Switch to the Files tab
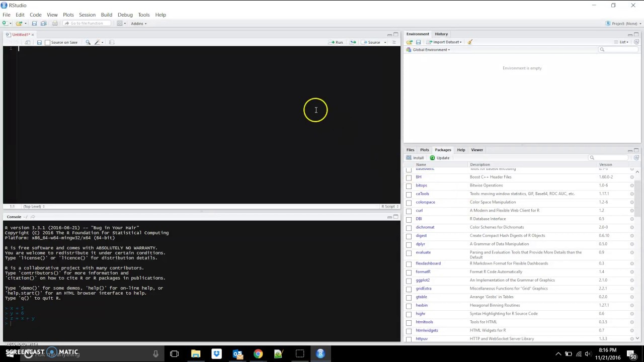Screen dimensions: 644x362 click(410, 150)
